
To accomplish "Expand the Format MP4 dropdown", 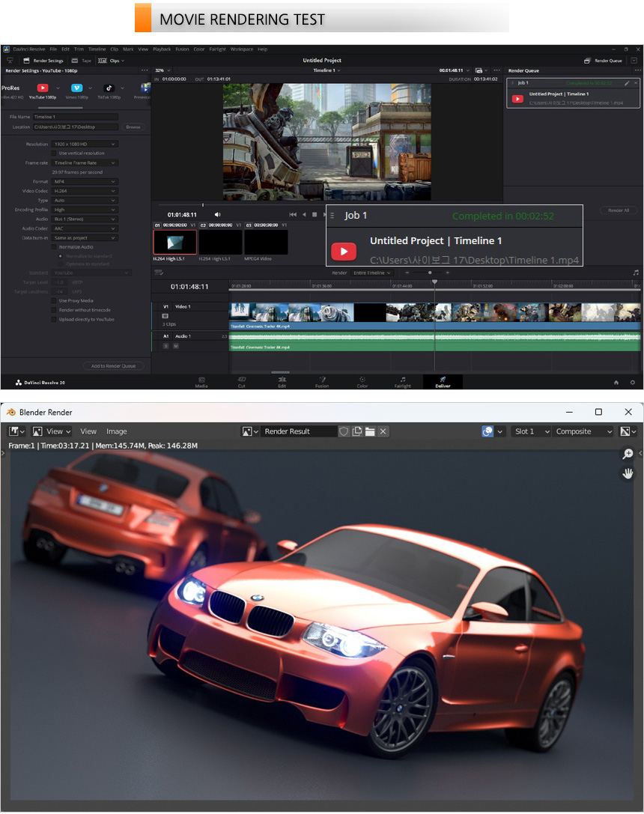I will click(x=85, y=181).
